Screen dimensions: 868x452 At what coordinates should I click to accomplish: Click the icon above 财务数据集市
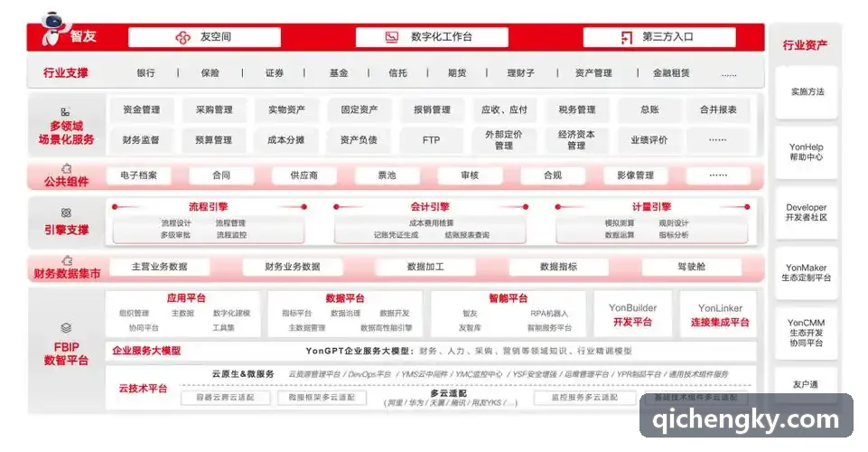click(67, 260)
